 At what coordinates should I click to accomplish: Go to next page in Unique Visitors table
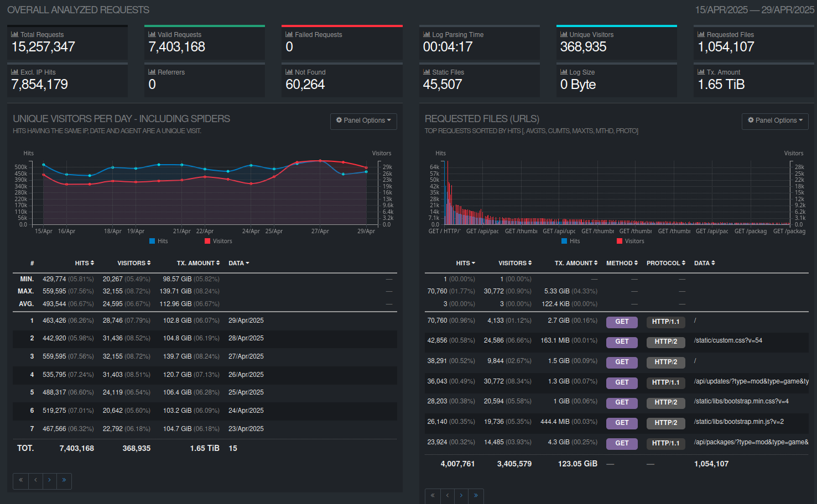coord(49,480)
